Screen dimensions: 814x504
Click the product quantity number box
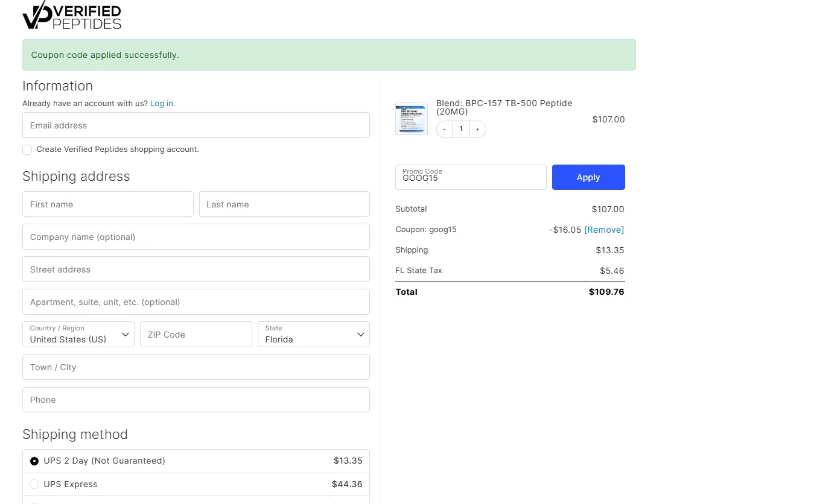click(461, 129)
